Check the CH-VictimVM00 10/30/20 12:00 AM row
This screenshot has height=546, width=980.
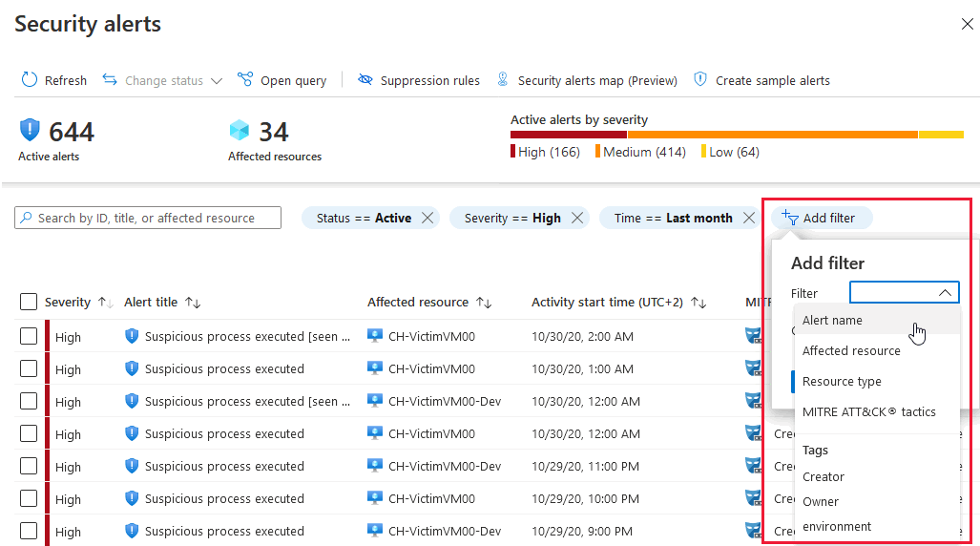(29, 433)
